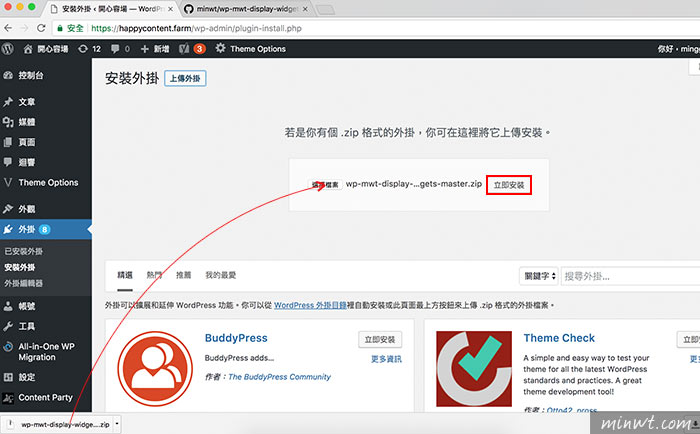This screenshot has width=700, height=434.
Task: Reload the page with refresh icon
Action: point(41,28)
